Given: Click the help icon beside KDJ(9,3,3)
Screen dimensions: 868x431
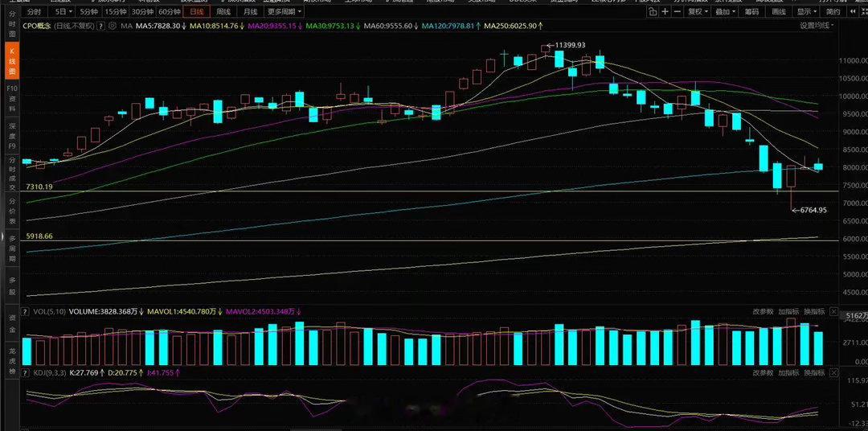Looking at the screenshot, I should point(24,373).
